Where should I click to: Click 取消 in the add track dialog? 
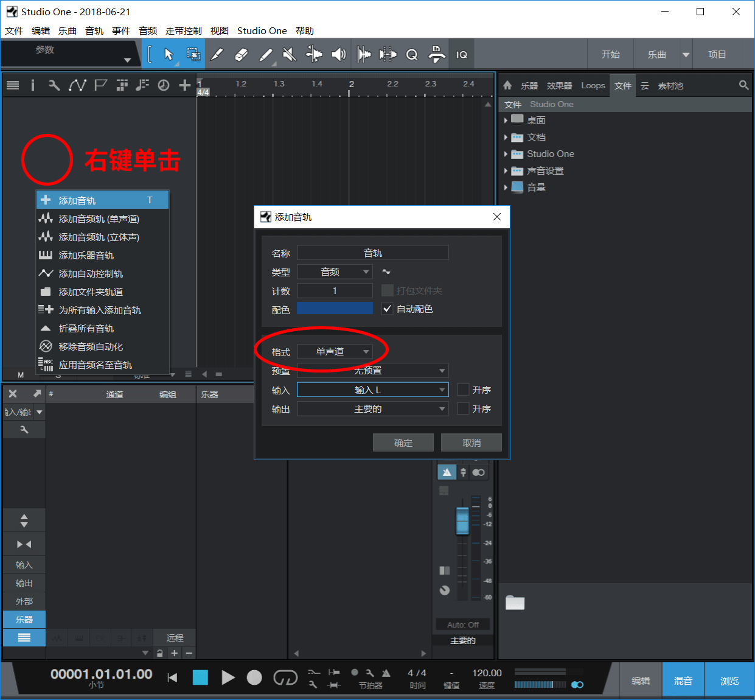[x=471, y=443]
